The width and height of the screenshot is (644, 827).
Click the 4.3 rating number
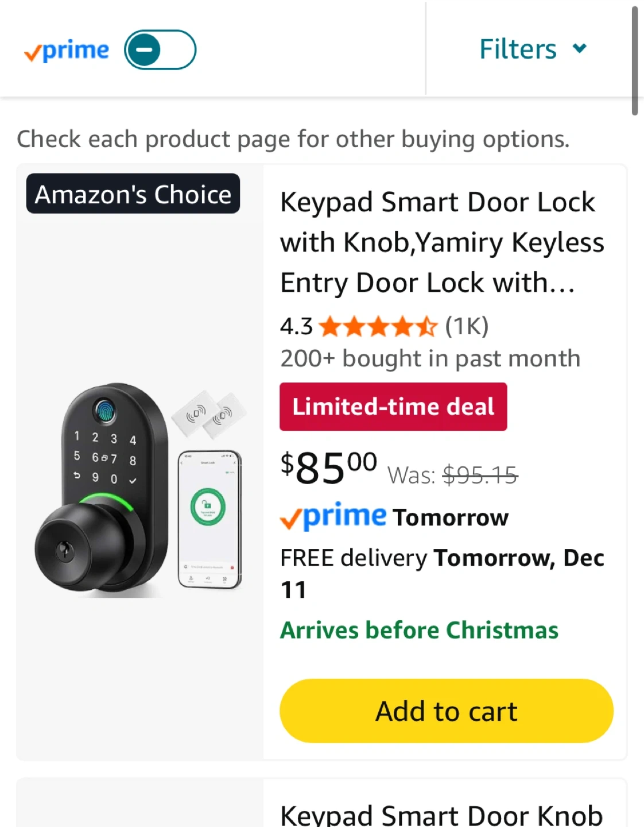coord(296,326)
